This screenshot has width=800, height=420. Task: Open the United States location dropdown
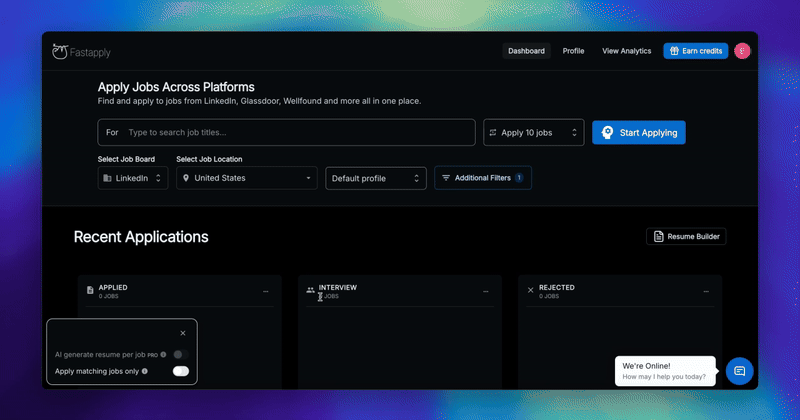247,178
